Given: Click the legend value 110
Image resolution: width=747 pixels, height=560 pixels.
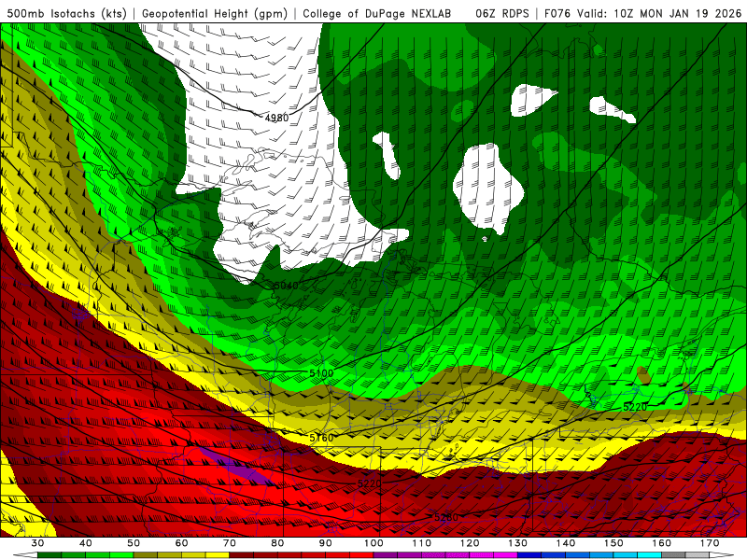Looking at the screenshot, I should pos(422,543).
